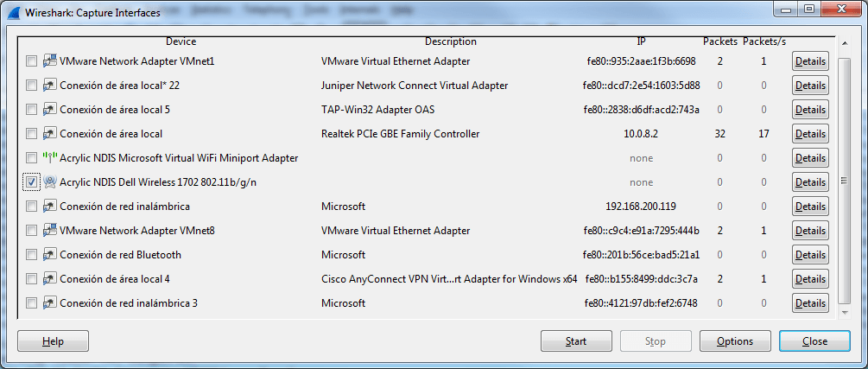The height and width of the screenshot is (369, 868).
Task: Click the IP address 192.168.200.119
Action: coord(641,207)
